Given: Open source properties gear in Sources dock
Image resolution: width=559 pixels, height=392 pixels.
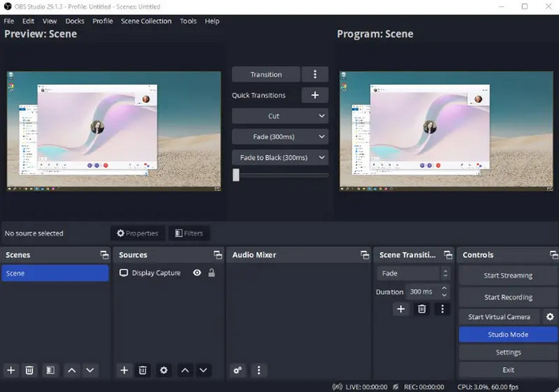Looking at the screenshot, I should click(x=164, y=370).
